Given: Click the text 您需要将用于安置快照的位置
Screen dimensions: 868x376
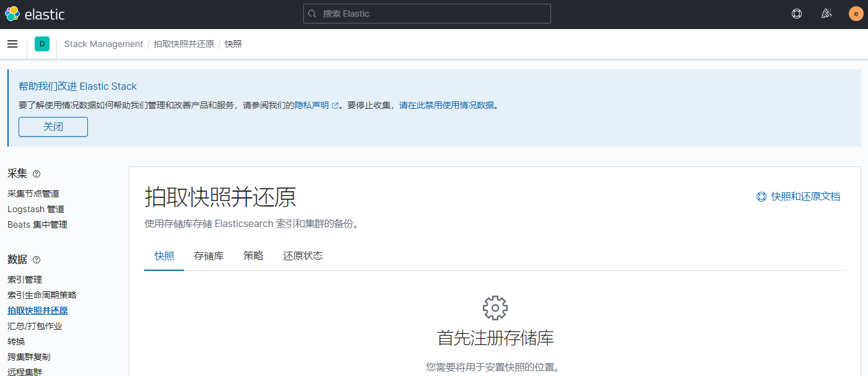Looking at the screenshot, I should tap(493, 367).
